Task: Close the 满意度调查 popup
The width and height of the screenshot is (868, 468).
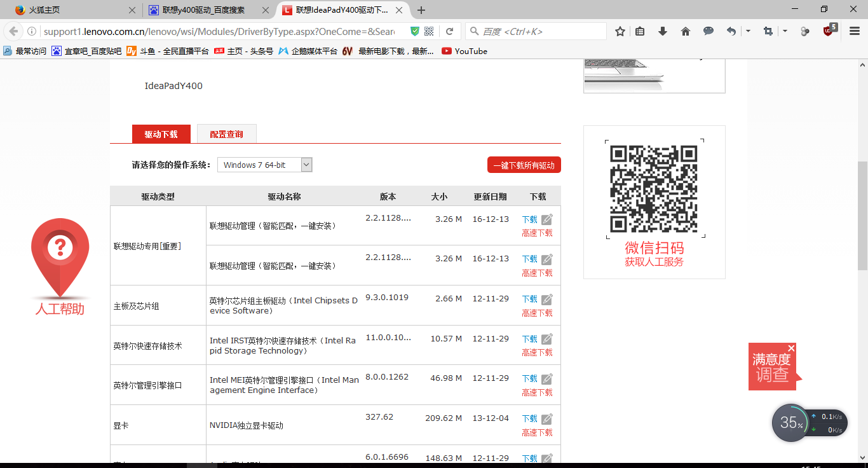Action: click(791, 348)
